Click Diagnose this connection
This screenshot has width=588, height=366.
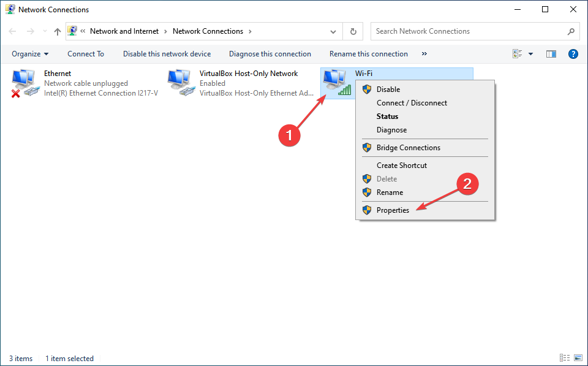tap(270, 54)
